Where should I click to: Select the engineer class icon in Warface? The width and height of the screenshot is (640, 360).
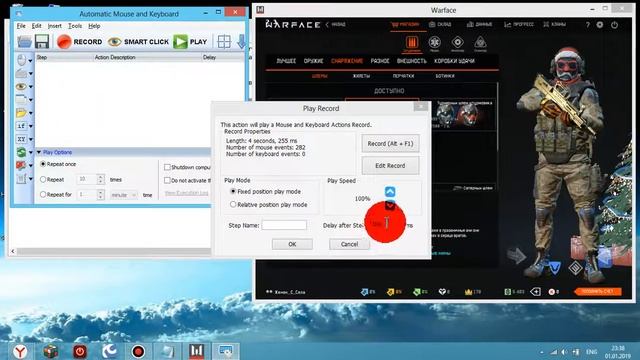[x=458, y=42]
